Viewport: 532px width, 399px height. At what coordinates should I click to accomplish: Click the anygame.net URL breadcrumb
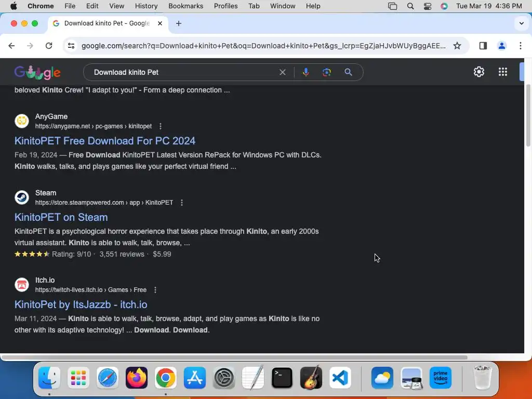[x=94, y=126]
